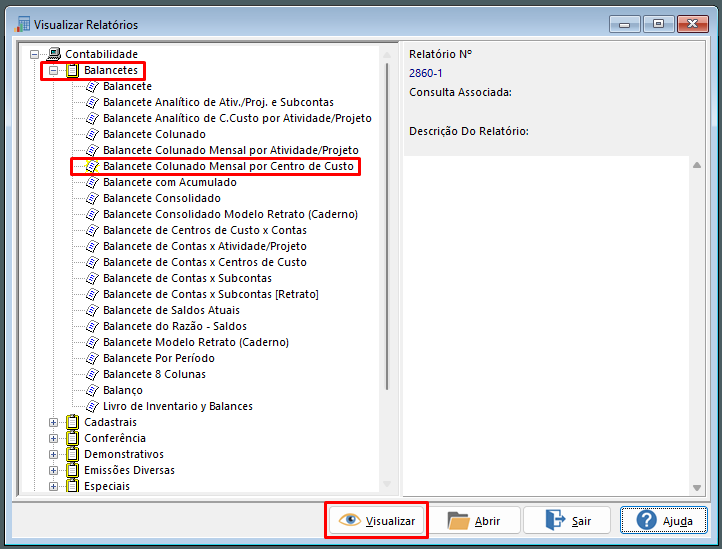This screenshot has width=722, height=549.
Task: Minimize the Visualizar Relatórios window
Action: tap(625, 24)
